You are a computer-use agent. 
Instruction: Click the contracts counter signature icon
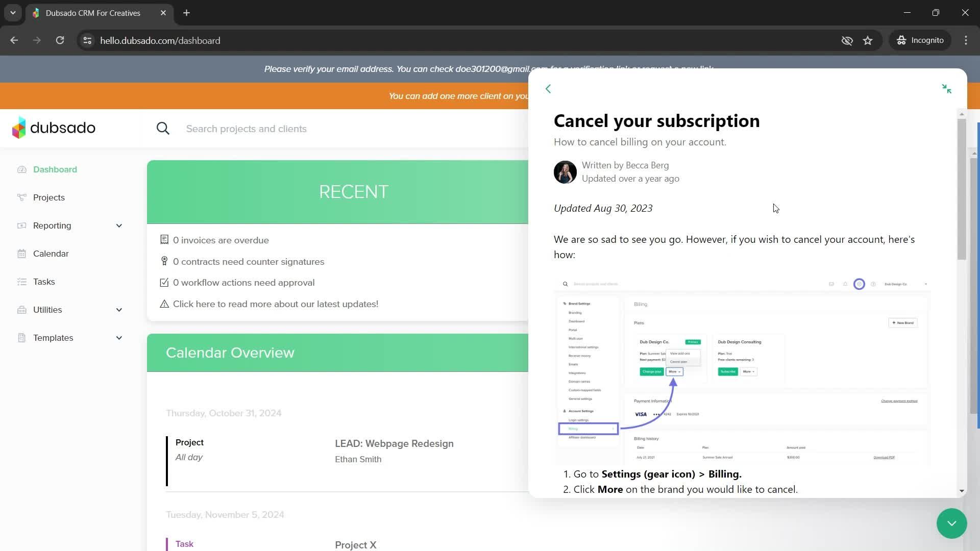(164, 261)
